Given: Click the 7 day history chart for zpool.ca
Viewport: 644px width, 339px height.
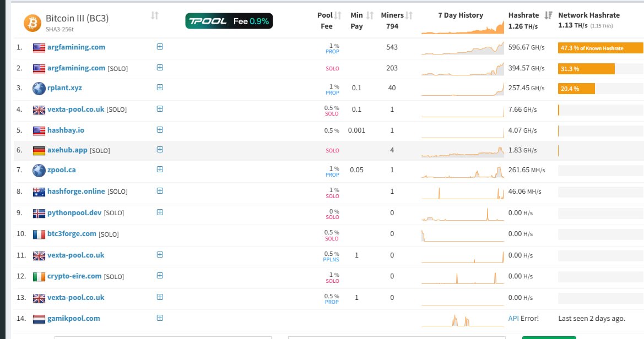Looking at the screenshot, I should click(462, 171).
